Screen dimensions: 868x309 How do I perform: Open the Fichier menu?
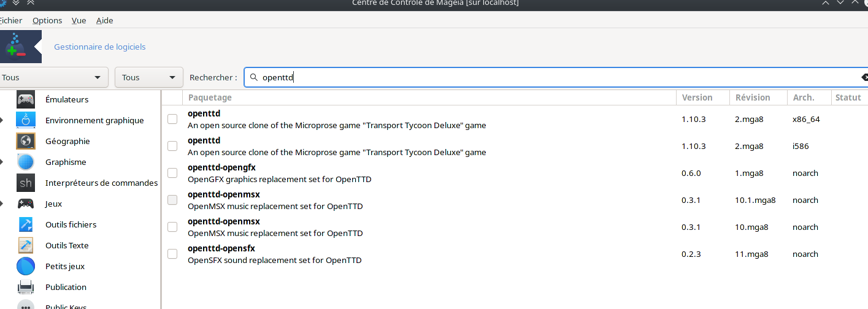[x=10, y=20]
